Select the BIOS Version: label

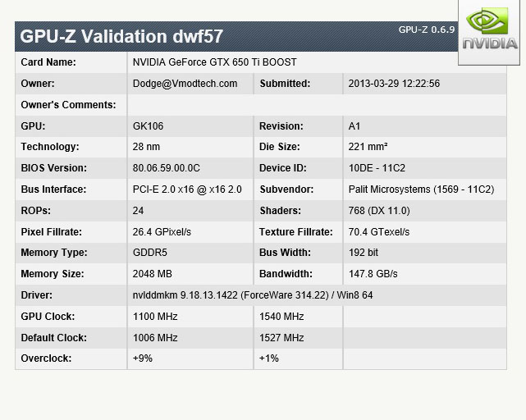pyautogui.click(x=53, y=168)
